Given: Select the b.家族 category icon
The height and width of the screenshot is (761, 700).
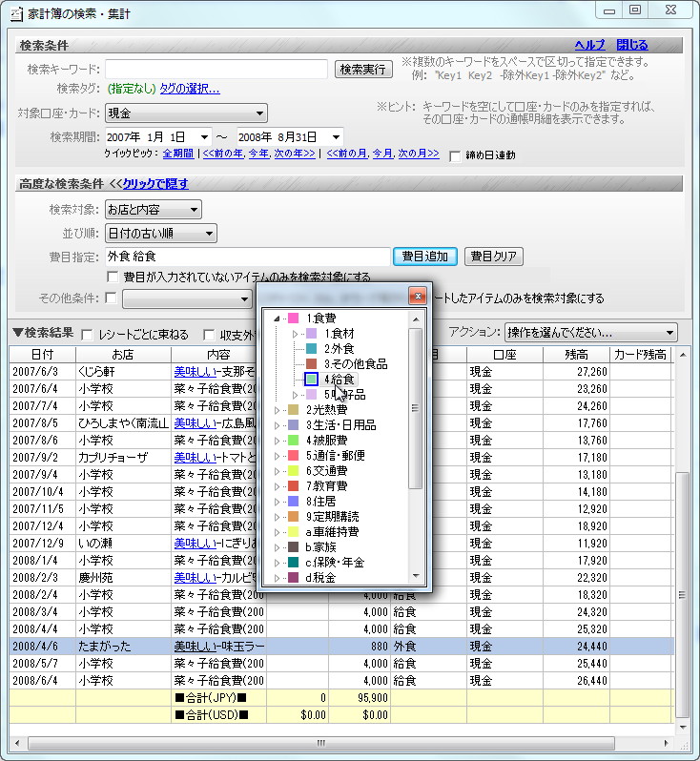Looking at the screenshot, I should [x=293, y=547].
